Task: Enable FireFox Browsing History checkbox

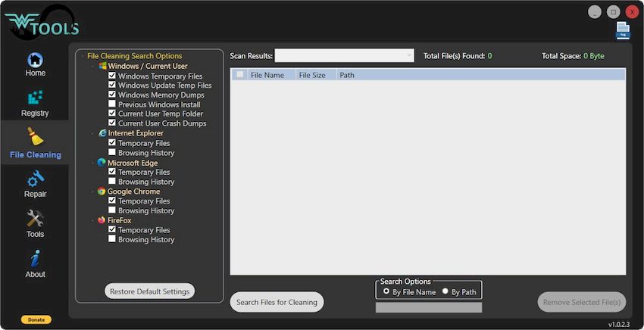Action: pos(111,239)
